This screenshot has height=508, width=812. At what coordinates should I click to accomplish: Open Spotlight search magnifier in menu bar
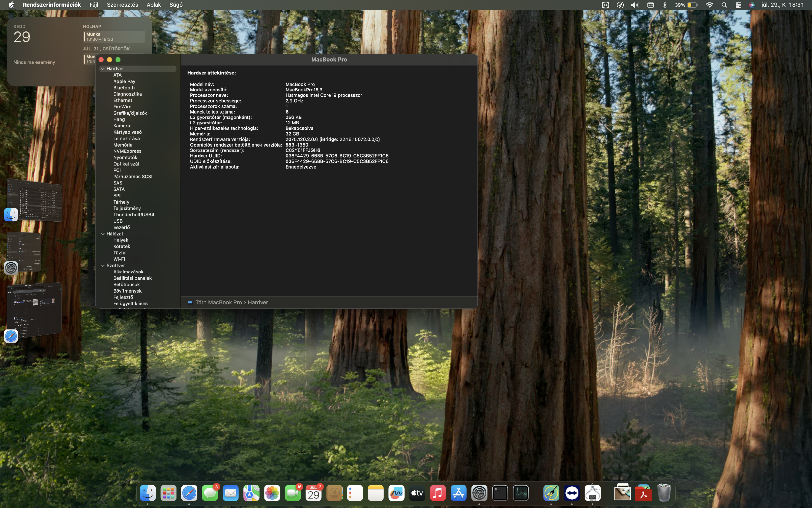724,5
